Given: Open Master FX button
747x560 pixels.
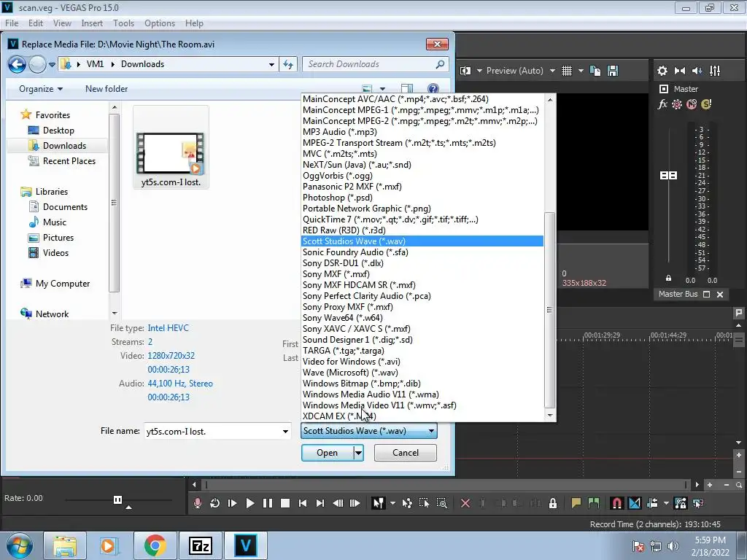Looking at the screenshot, I should point(662,104).
